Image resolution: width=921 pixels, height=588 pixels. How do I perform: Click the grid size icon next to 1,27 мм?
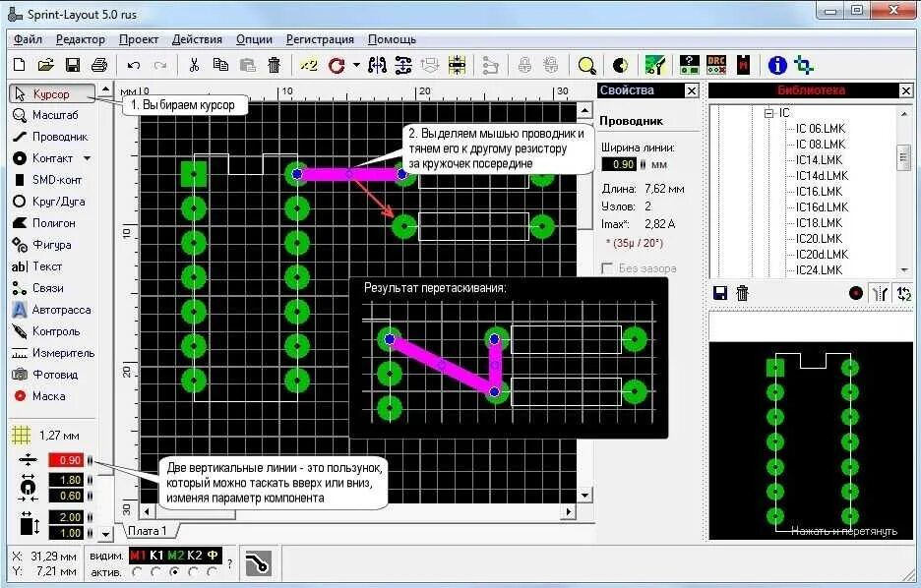(x=21, y=435)
